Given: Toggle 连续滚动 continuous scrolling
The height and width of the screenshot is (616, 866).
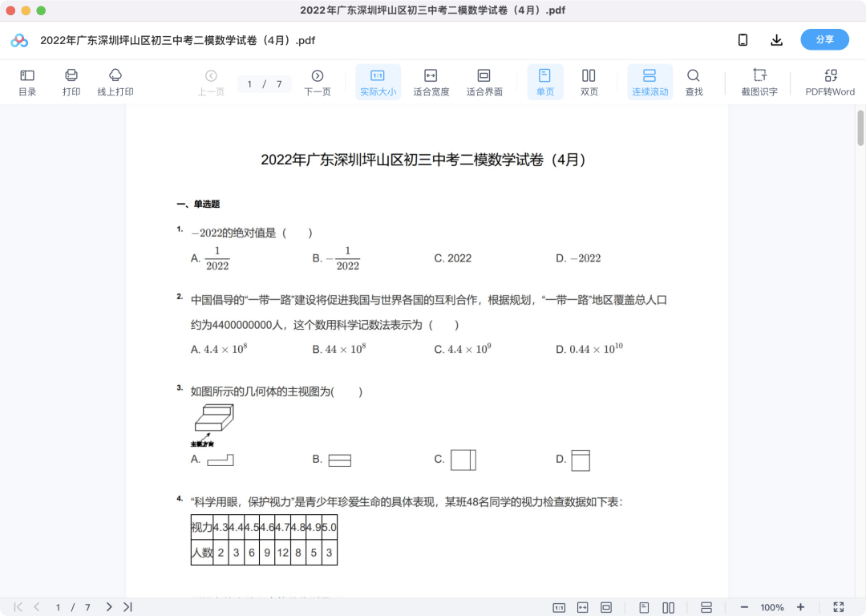Looking at the screenshot, I should click(650, 83).
